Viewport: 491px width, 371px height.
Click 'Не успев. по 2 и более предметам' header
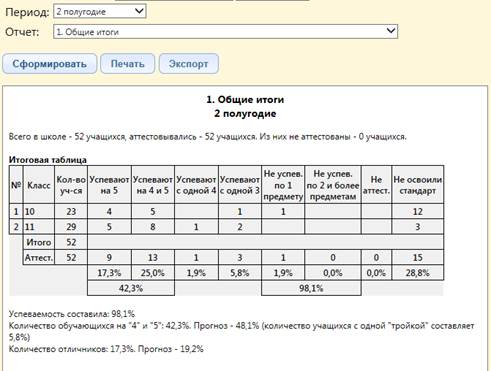pos(333,185)
